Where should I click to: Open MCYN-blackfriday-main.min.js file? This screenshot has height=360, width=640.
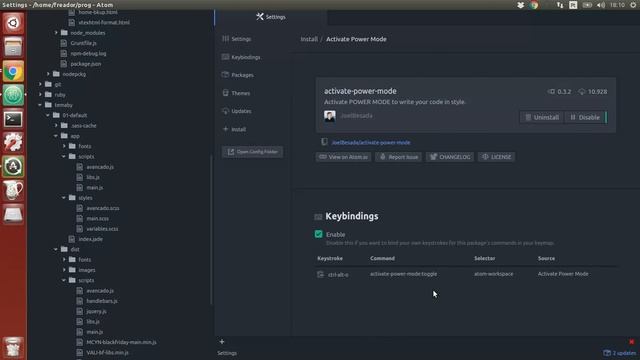(x=121, y=342)
